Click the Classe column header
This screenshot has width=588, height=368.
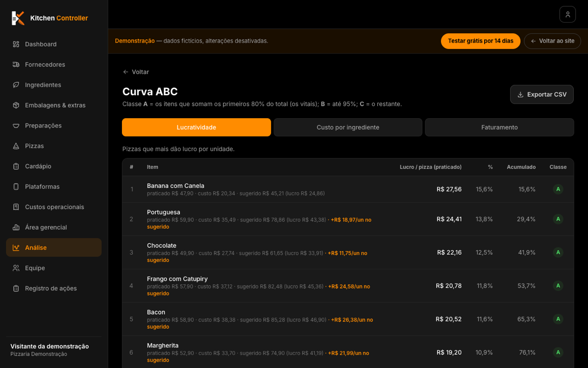(558, 167)
